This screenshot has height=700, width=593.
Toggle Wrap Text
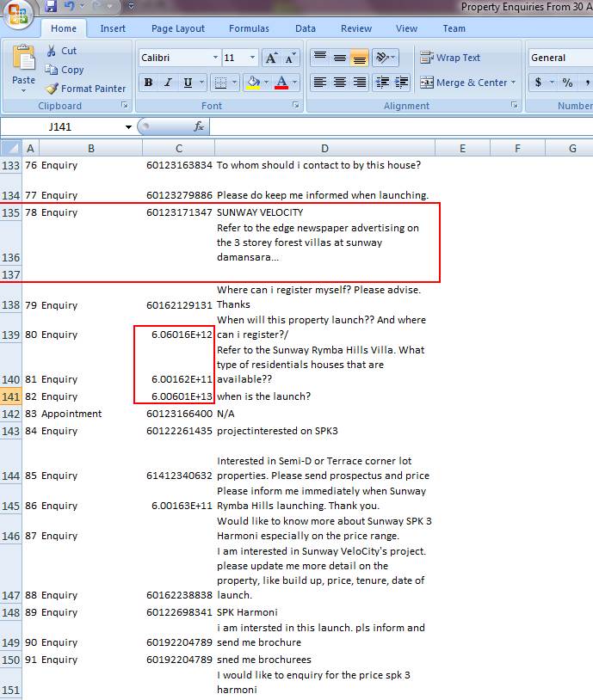[450, 58]
